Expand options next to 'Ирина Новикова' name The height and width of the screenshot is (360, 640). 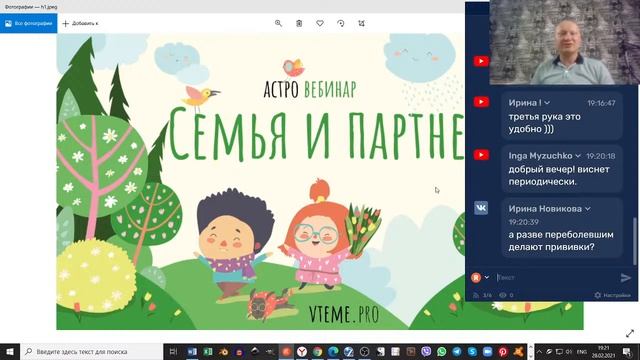click(x=588, y=209)
